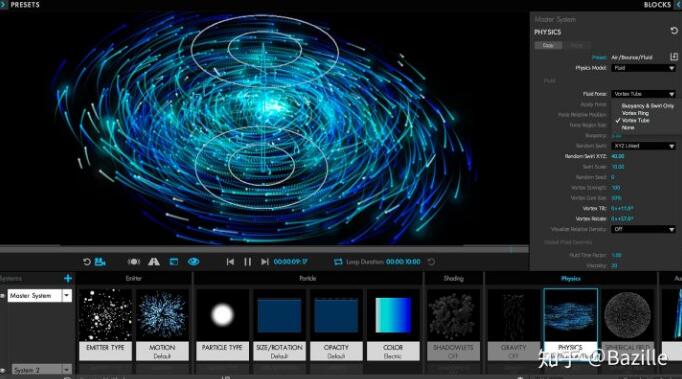Screen dimensions: 682x379
Task: Toggle the eye visibility icon in toolbar
Action: click(x=194, y=262)
